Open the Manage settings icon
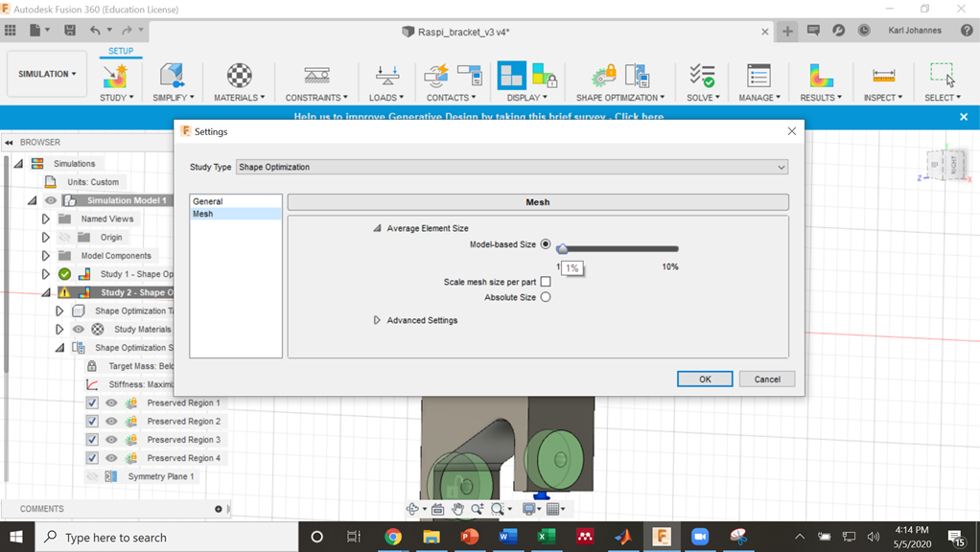Image resolution: width=980 pixels, height=552 pixels. 758,76
